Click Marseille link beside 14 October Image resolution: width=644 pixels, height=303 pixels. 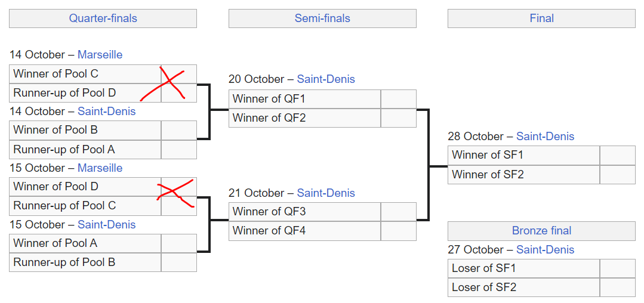[x=100, y=55]
